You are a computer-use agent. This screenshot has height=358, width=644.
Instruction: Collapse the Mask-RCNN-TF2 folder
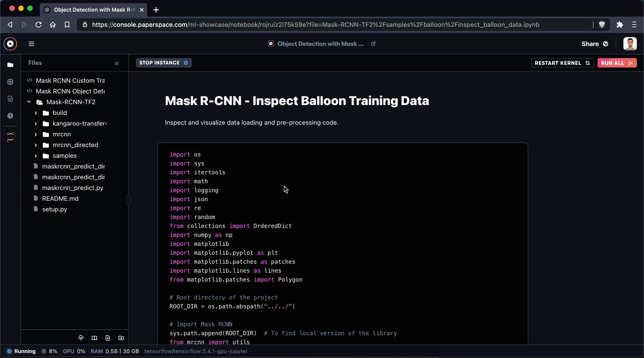point(29,102)
